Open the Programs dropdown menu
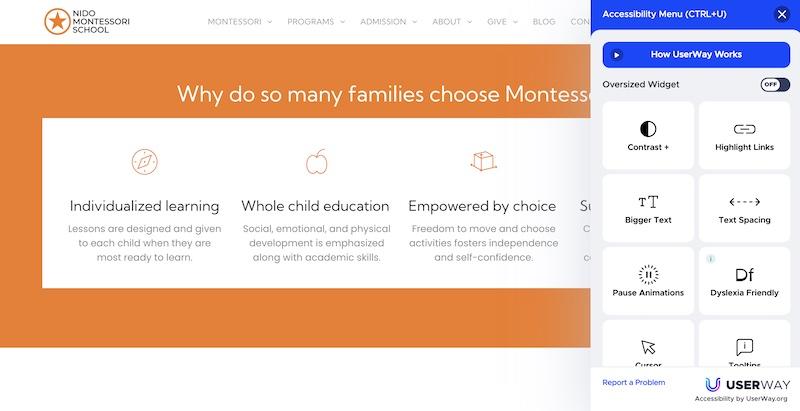Image resolution: width=800 pixels, height=411 pixels. [x=315, y=21]
